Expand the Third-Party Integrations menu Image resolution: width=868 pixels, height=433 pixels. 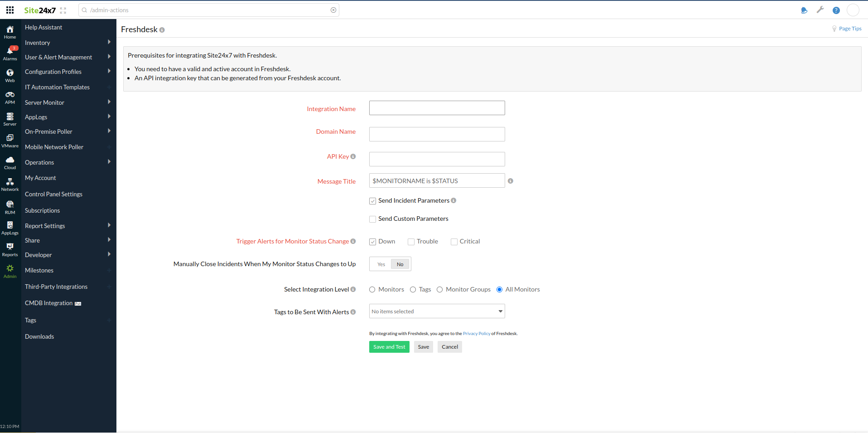click(x=56, y=287)
